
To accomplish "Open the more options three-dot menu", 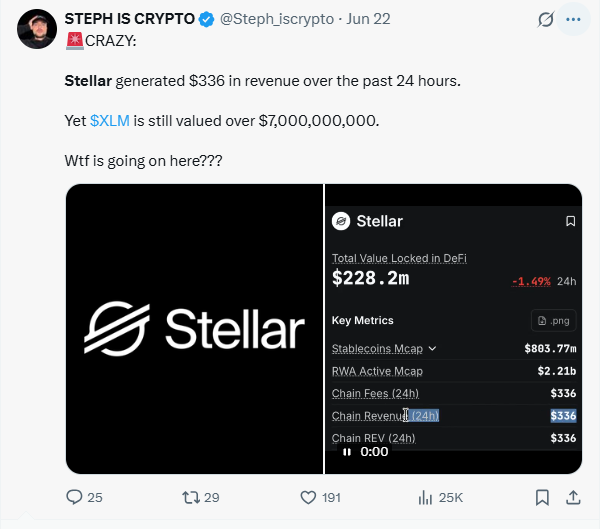I will 573,19.
